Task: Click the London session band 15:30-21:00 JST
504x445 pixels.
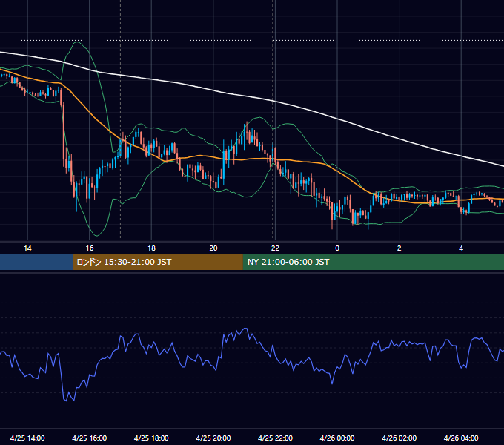Action: coord(157,262)
